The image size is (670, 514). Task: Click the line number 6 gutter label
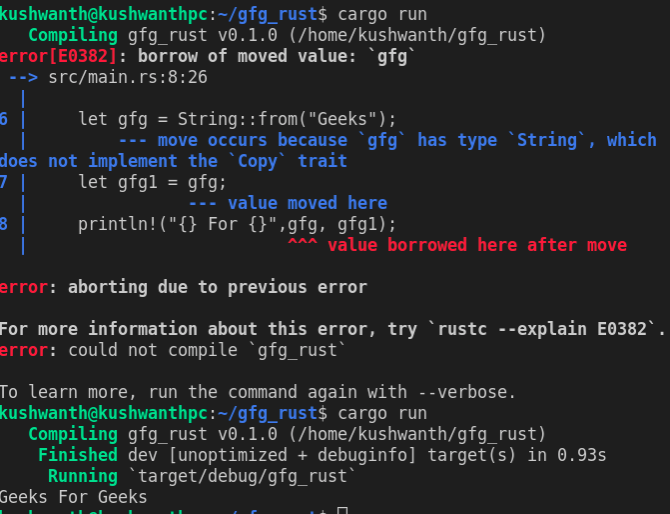click(x=5, y=119)
